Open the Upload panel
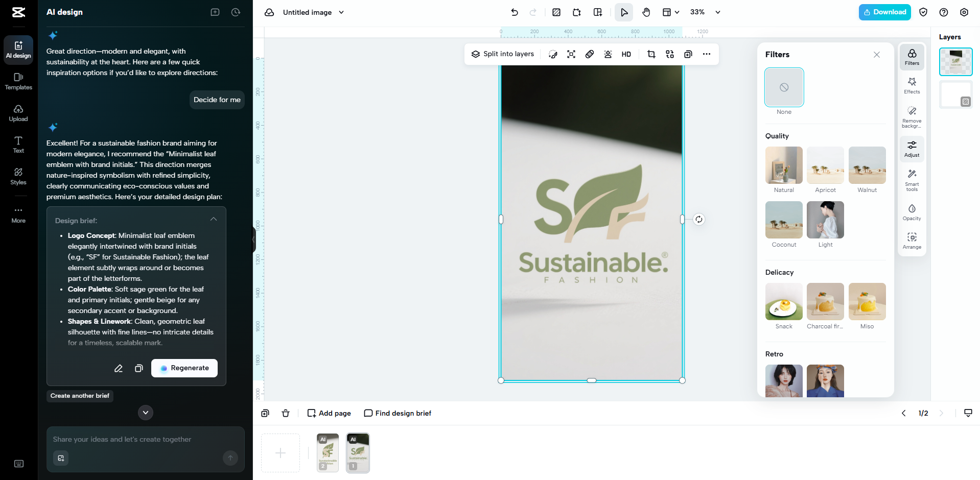Image resolution: width=980 pixels, height=480 pixels. 18,113
